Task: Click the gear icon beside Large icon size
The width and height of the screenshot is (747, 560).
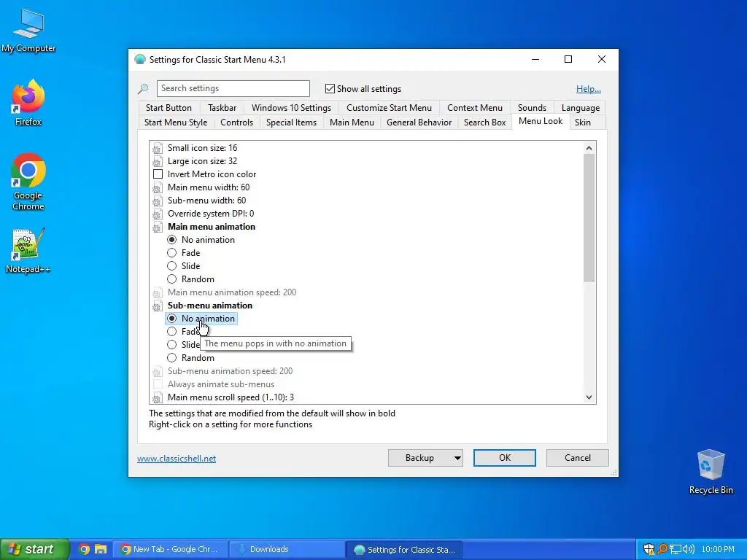Action: [157, 161]
